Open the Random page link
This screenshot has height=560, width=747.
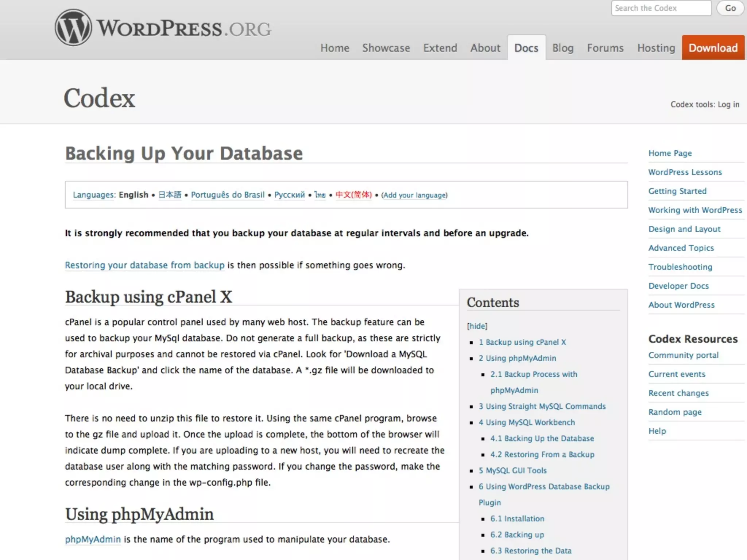click(x=675, y=412)
